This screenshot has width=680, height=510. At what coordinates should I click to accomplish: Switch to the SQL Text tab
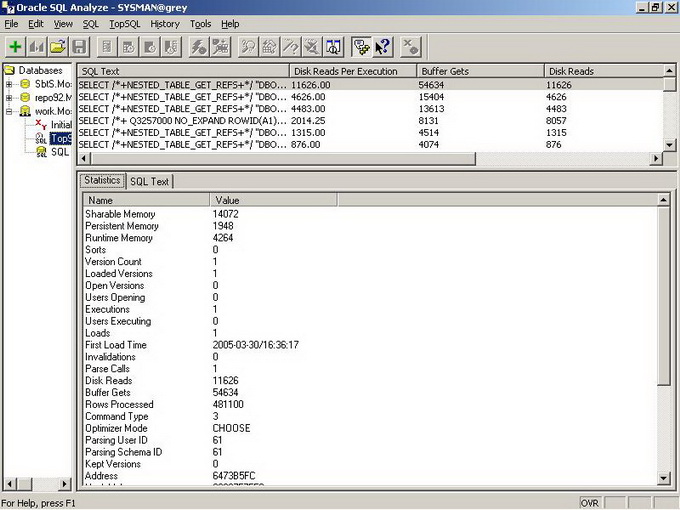click(150, 181)
